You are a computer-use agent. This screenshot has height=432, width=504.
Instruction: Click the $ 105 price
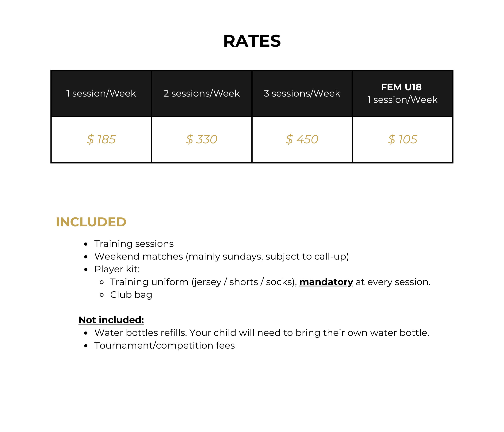(403, 139)
